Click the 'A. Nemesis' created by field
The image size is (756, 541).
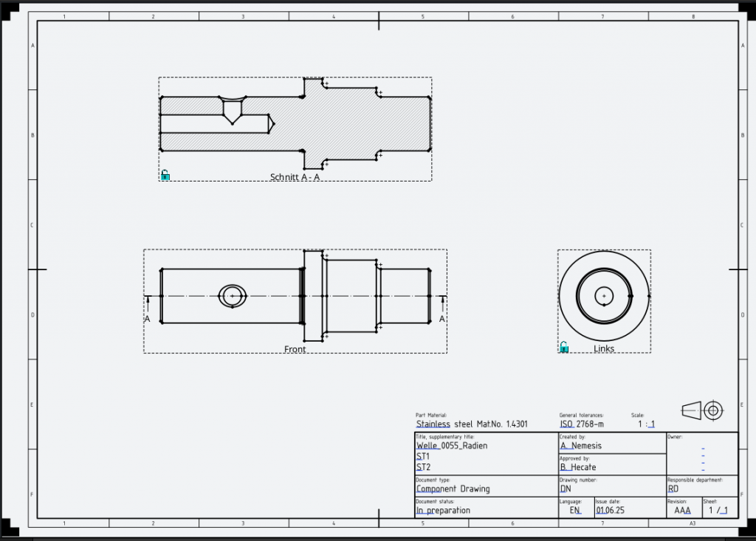point(581,446)
